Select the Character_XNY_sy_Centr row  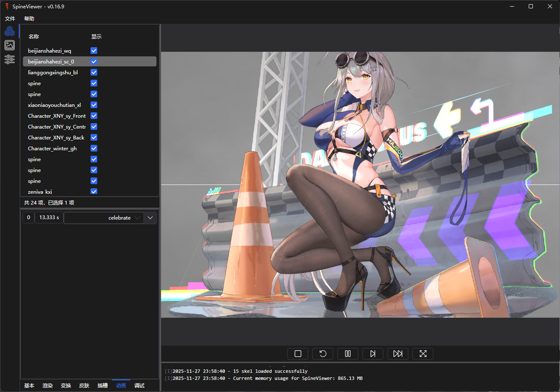tap(90, 126)
